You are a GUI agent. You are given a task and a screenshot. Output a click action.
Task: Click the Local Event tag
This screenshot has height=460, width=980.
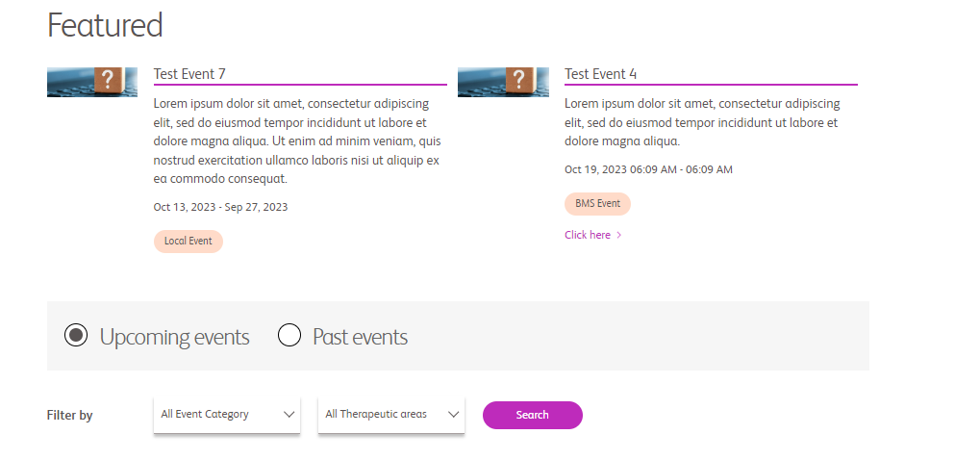point(188,242)
